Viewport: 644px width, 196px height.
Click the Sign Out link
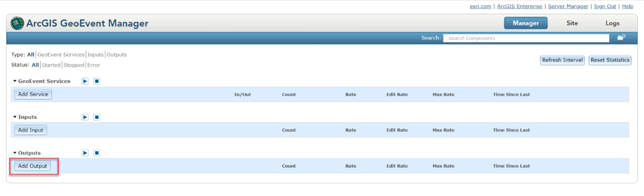click(605, 6)
